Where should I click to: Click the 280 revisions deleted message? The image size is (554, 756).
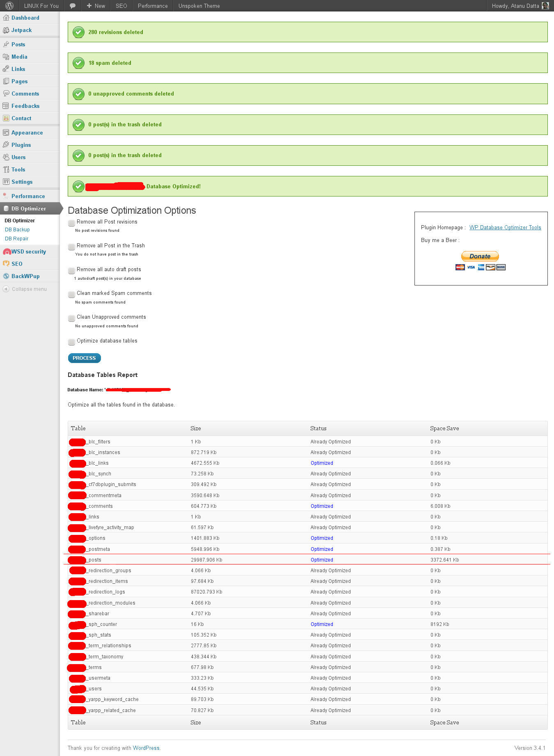(116, 32)
